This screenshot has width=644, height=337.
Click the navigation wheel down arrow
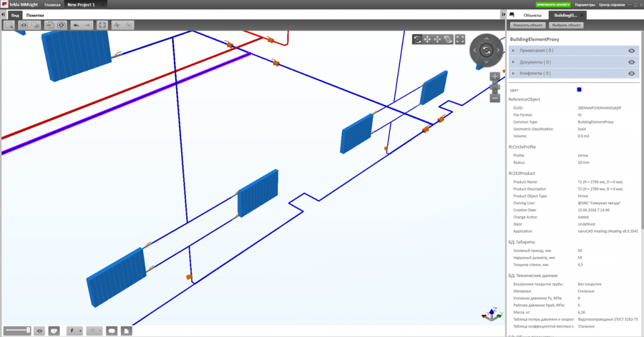coord(486,62)
